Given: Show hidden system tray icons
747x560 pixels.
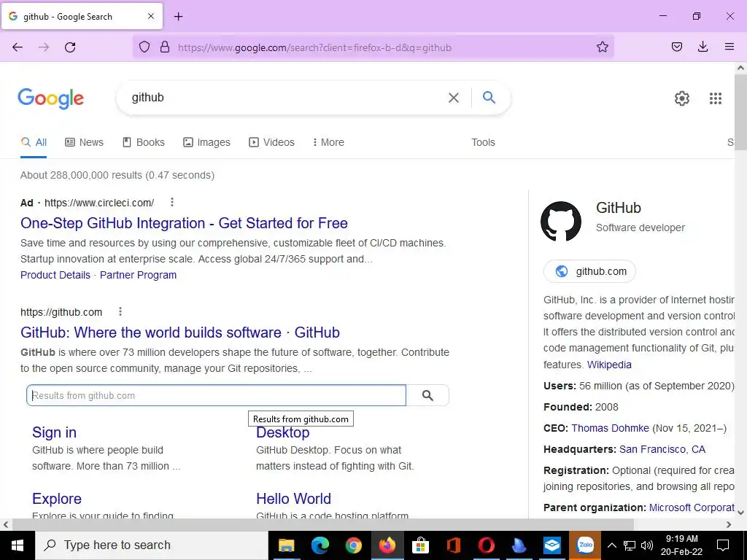Looking at the screenshot, I should coord(612,545).
